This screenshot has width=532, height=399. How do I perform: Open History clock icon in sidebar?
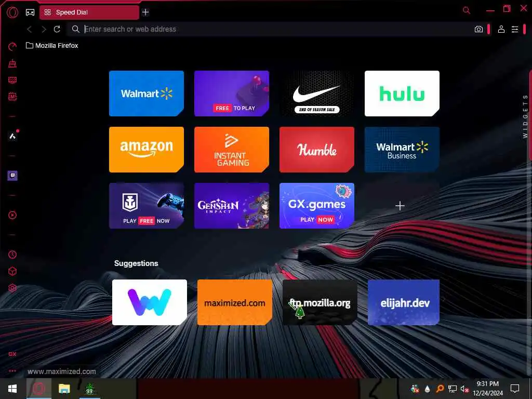click(12, 255)
